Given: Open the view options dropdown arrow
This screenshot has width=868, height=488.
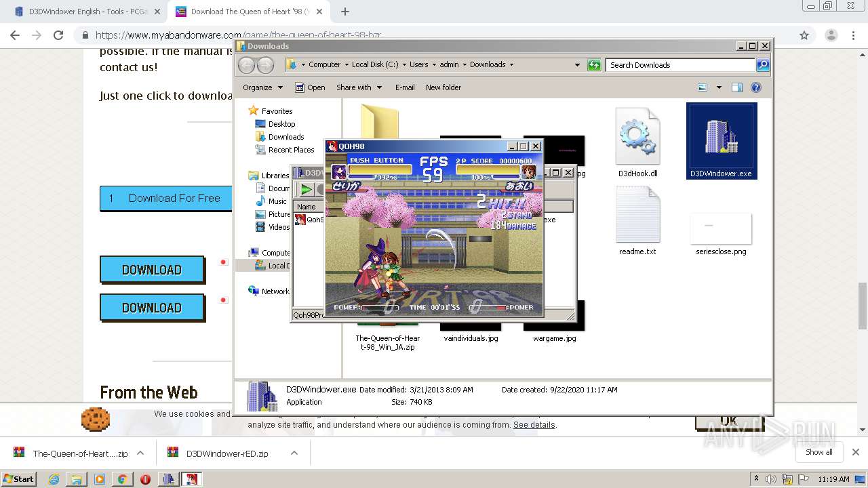Looking at the screenshot, I should coord(719,87).
